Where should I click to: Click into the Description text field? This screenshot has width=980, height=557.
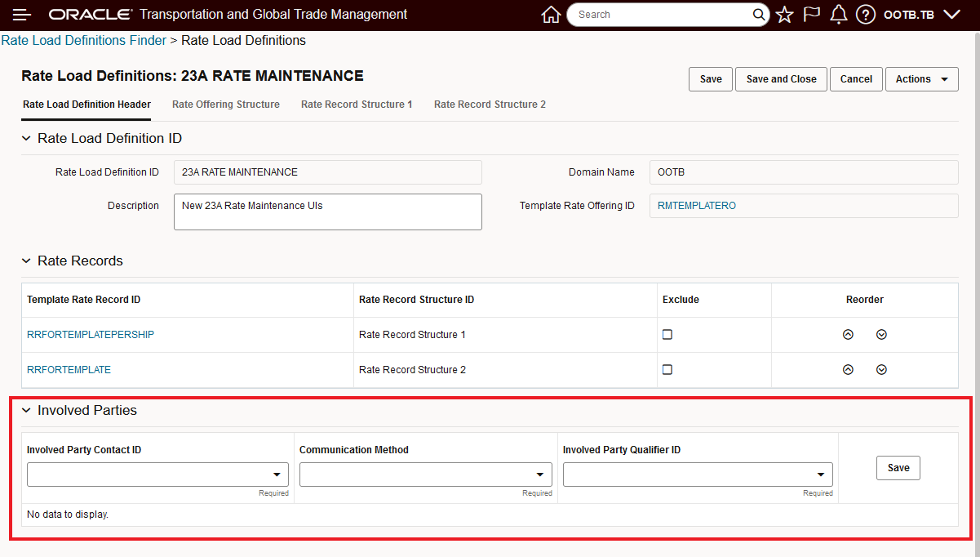[x=328, y=212]
